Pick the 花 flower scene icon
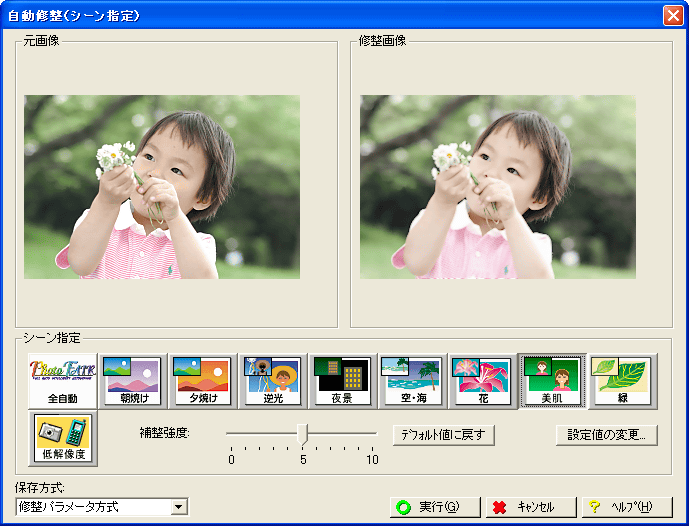Viewport: 689px width, 526px height. [x=482, y=381]
